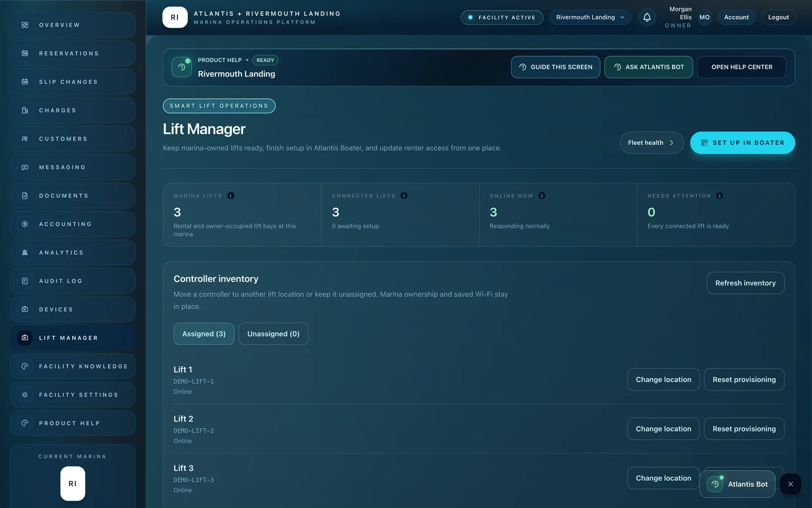Switch to Unassigned (0) tab

tap(273, 334)
